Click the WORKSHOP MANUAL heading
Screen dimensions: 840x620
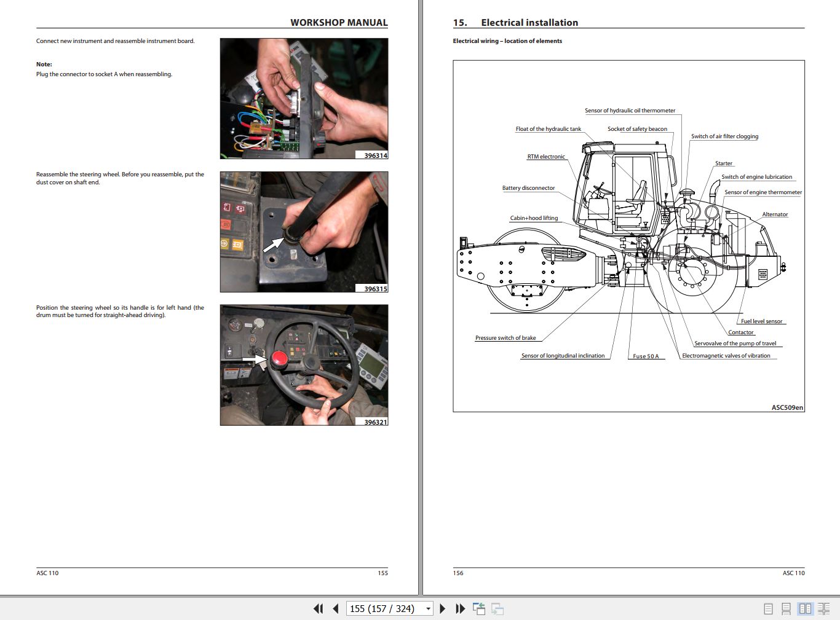coord(339,22)
